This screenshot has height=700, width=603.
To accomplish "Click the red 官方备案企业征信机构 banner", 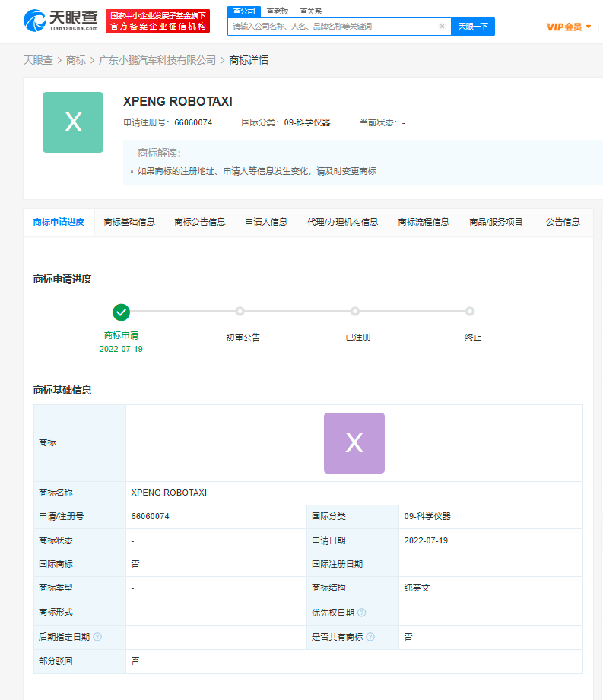I will click(157, 21).
